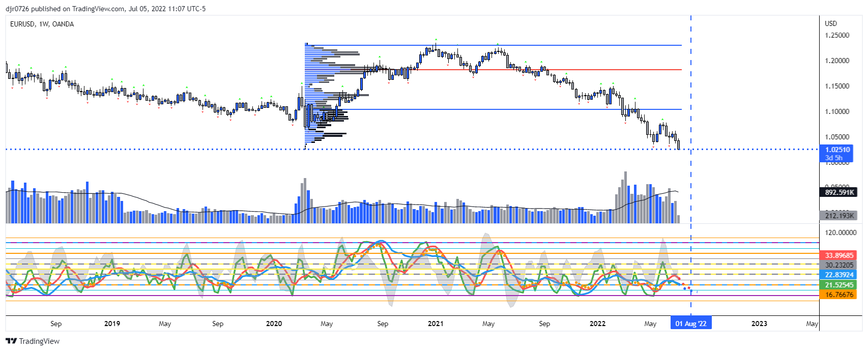868x351 pixels.
Task: Click the 2021 label on time axis
Action: click(436, 324)
